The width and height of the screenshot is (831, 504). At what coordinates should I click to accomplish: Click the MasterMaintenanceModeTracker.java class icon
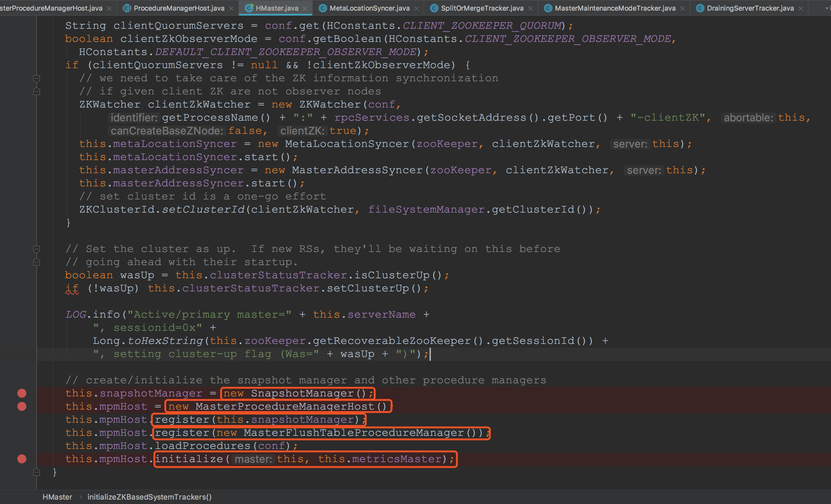point(548,8)
